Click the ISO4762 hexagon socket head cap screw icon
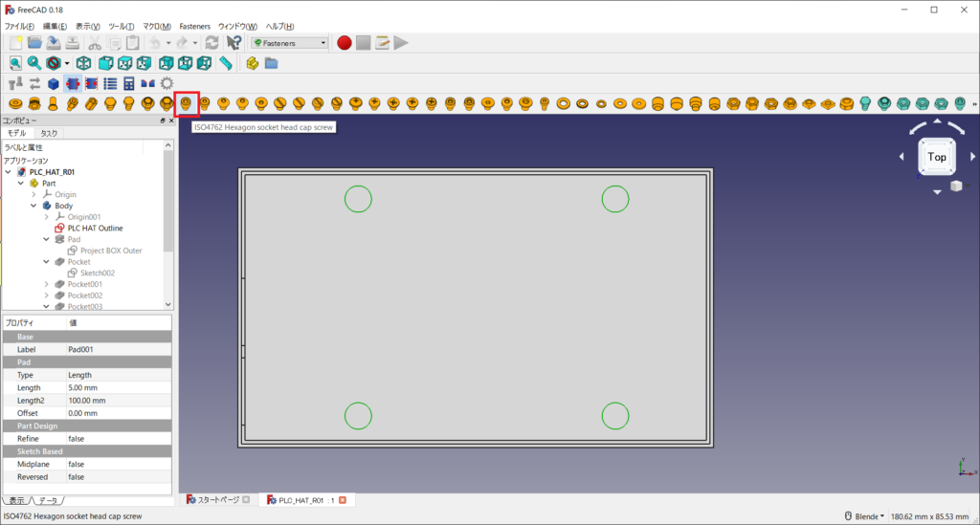 coord(186,103)
